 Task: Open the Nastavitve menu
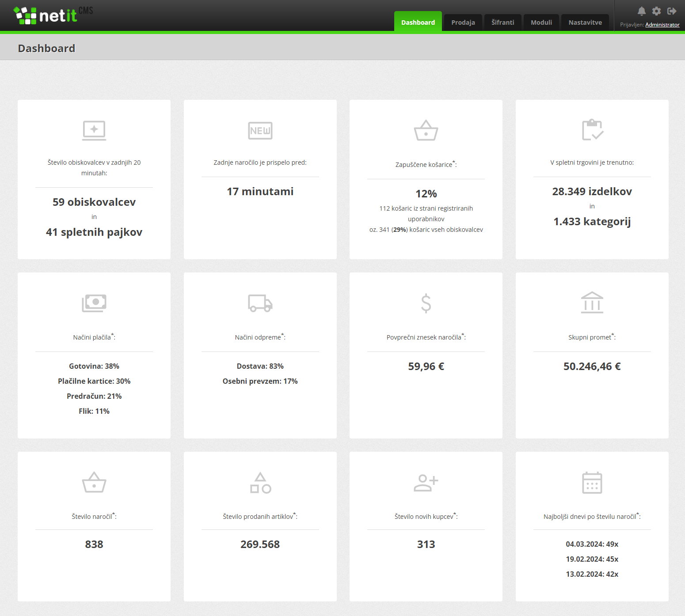pos(585,23)
